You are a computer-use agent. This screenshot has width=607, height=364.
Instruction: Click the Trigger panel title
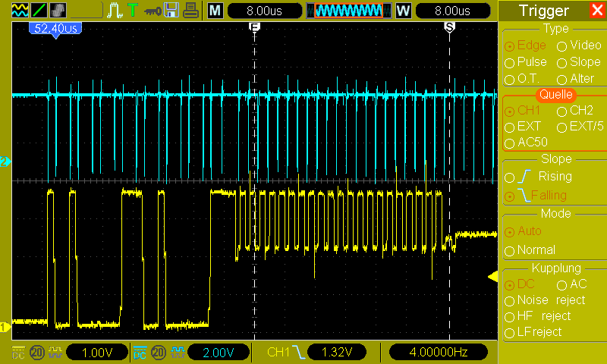tap(543, 11)
